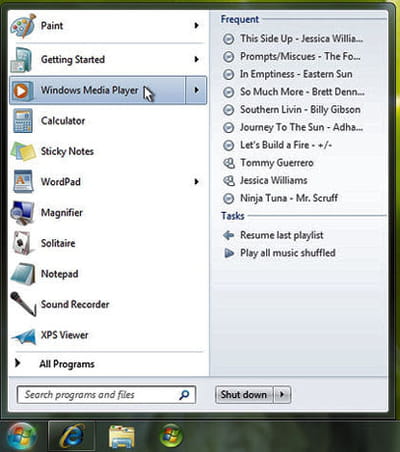
Task: Expand the All Programs arrow
Action: pos(18,363)
